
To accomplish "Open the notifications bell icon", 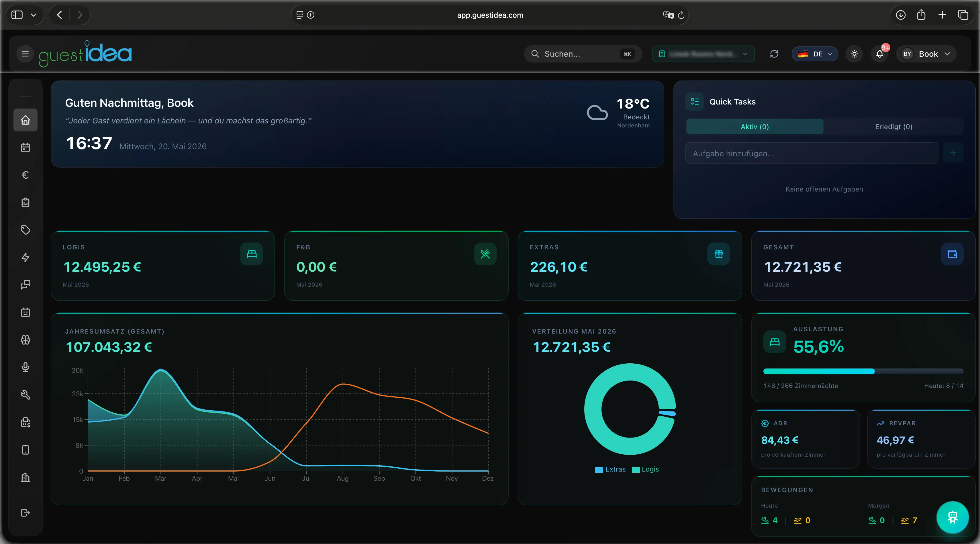I will (x=880, y=54).
